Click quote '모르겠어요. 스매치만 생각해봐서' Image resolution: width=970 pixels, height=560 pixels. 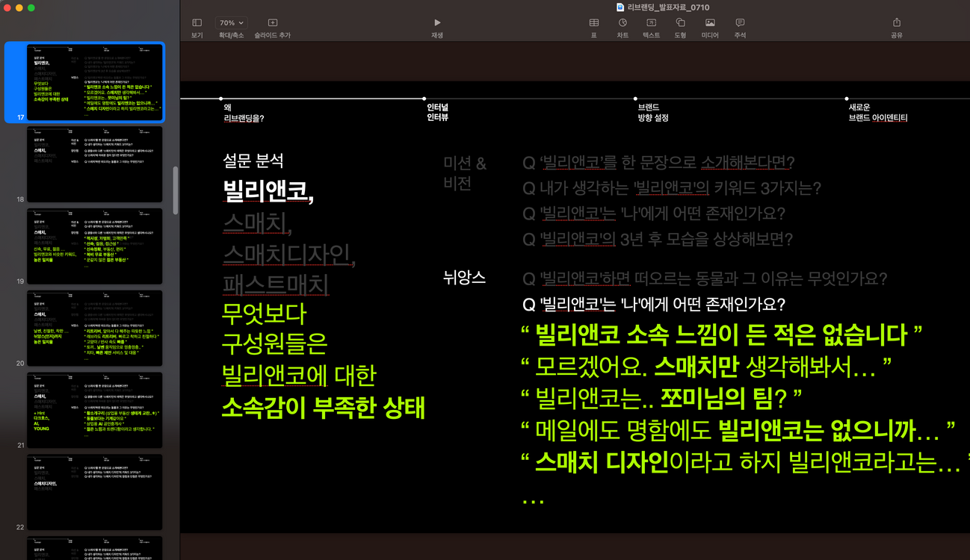pyautogui.click(x=706, y=367)
